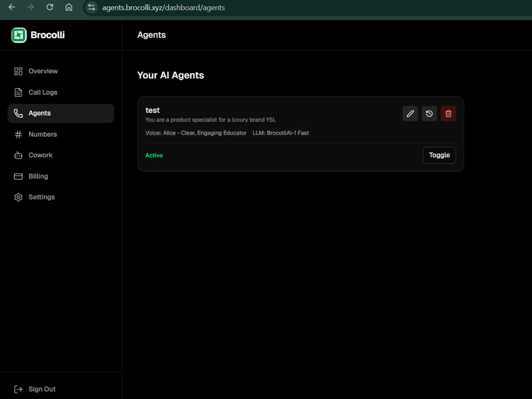Click the Sign Out arrow icon
Viewport: 532px width, 399px height.
[x=18, y=389]
